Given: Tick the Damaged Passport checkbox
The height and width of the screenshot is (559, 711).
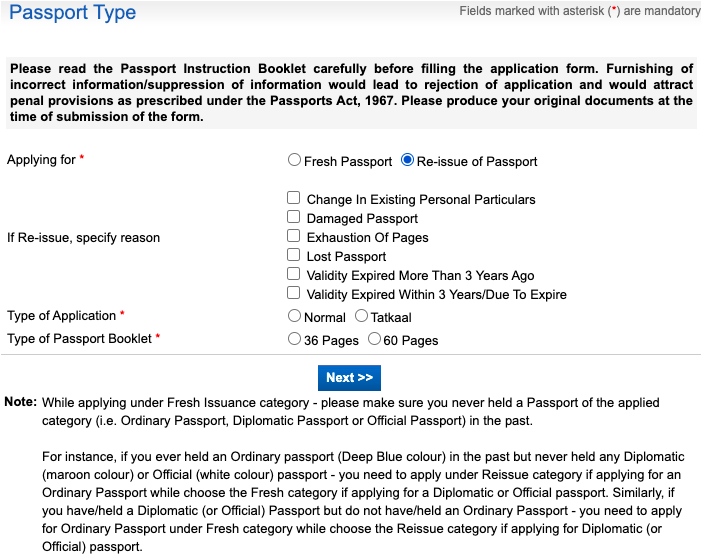Looking at the screenshot, I should pos(293,217).
